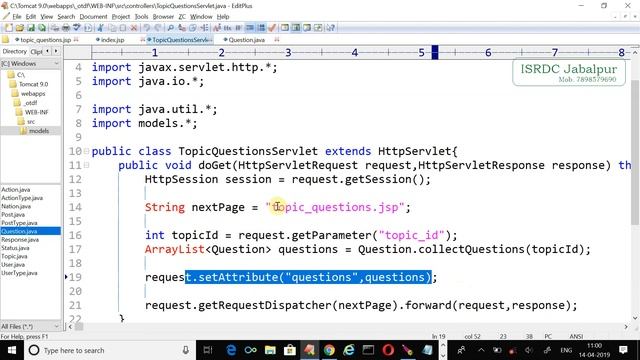
Task: Select Response.java in file list
Action: point(20,240)
